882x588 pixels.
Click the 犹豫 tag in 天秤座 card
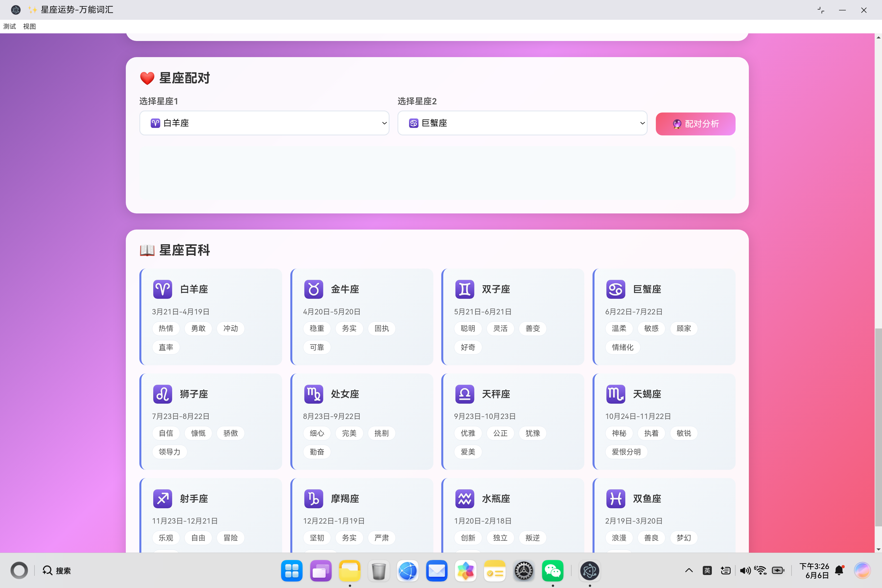(533, 433)
